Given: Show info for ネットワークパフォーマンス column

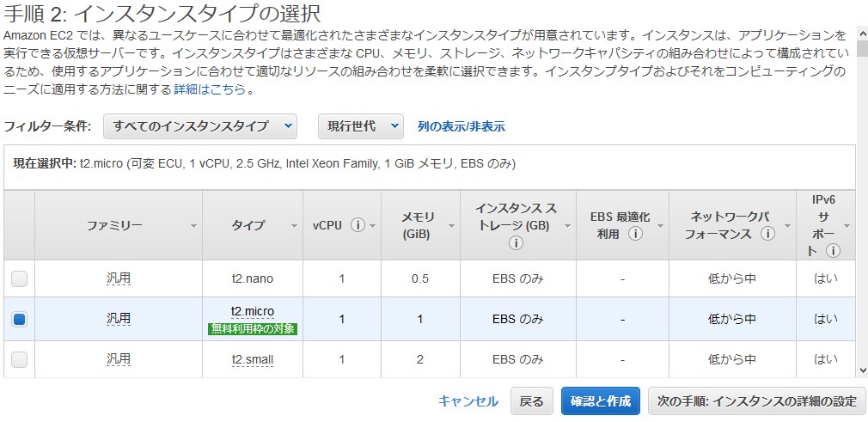Looking at the screenshot, I should pos(767,234).
